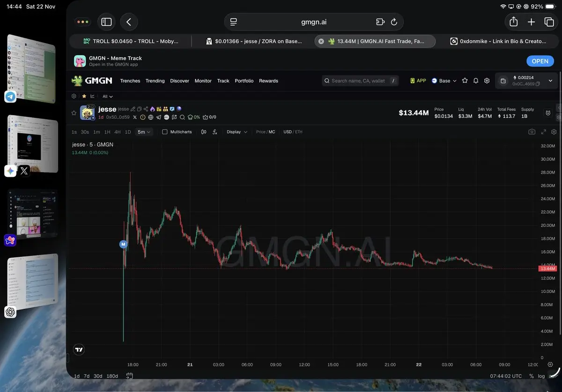This screenshot has height=392, width=562.
Task: Open reader menu icon in address bar
Action: pyautogui.click(x=234, y=22)
